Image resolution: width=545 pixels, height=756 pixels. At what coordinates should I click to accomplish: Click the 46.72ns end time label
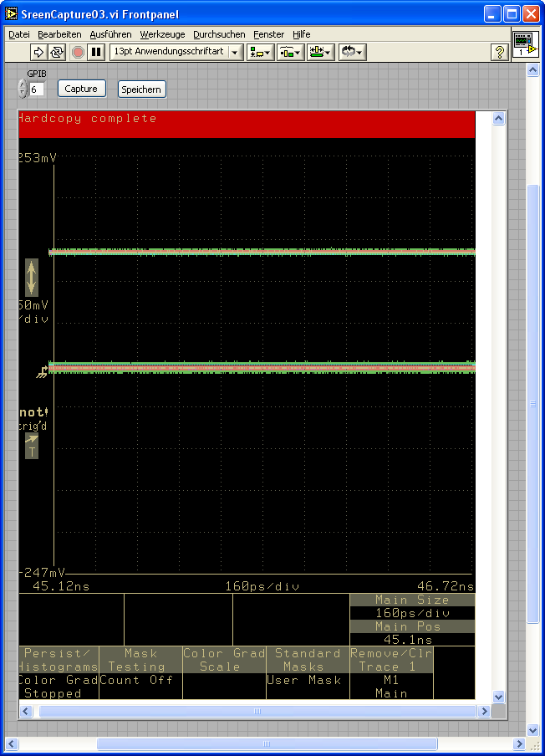click(446, 586)
